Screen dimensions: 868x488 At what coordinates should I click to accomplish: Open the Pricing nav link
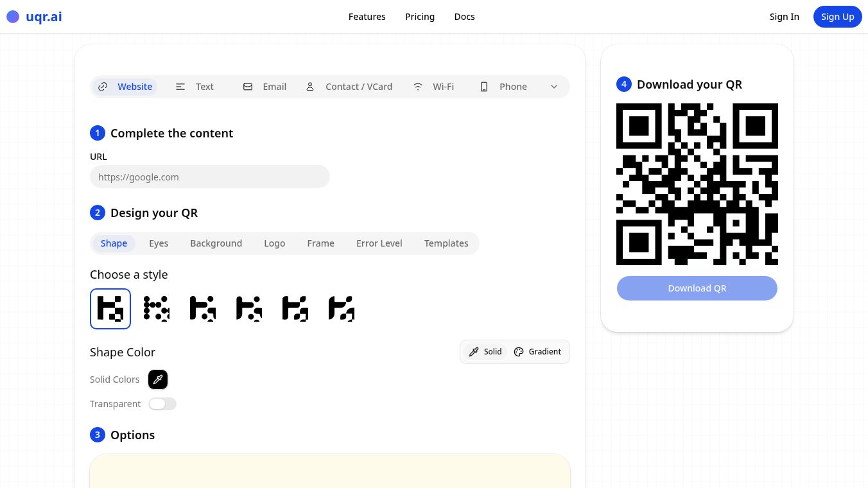420,17
